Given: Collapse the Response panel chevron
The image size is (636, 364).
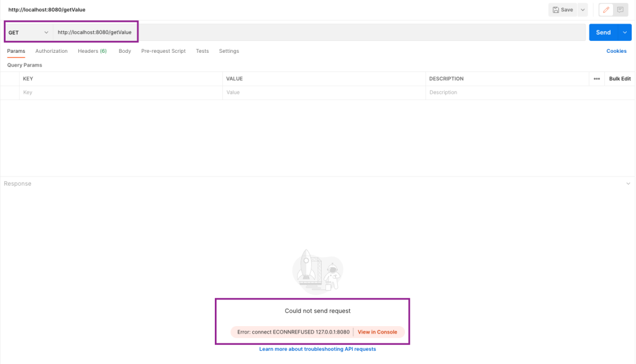Looking at the screenshot, I should pyautogui.click(x=628, y=183).
